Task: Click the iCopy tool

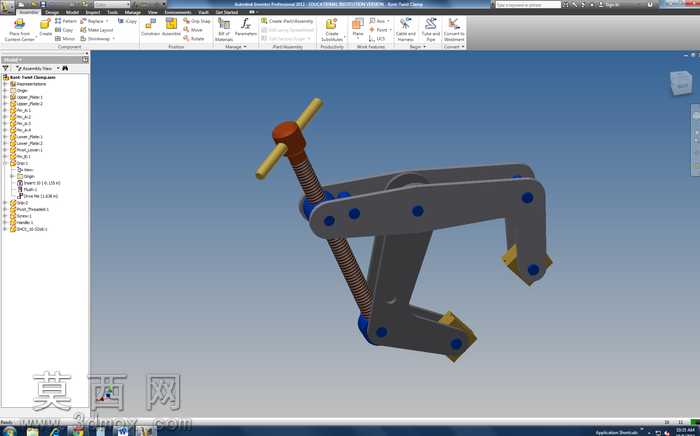Action: pyautogui.click(x=127, y=21)
